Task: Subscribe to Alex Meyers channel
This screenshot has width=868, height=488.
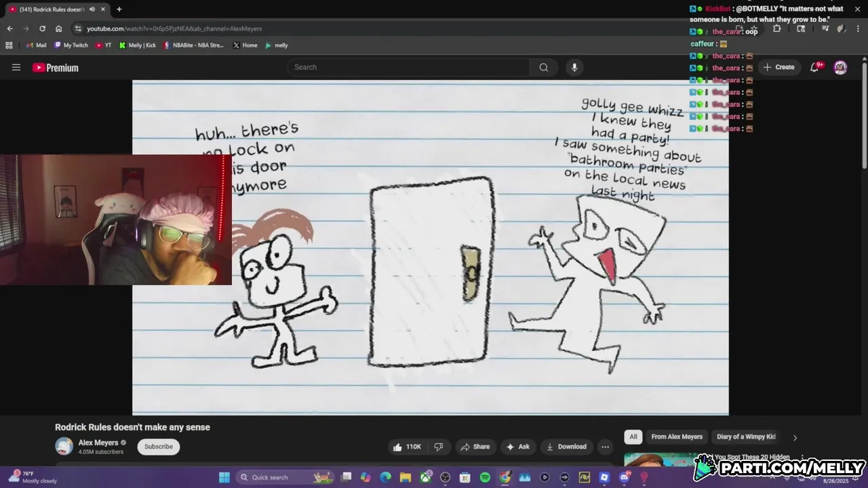Action: [x=159, y=447]
